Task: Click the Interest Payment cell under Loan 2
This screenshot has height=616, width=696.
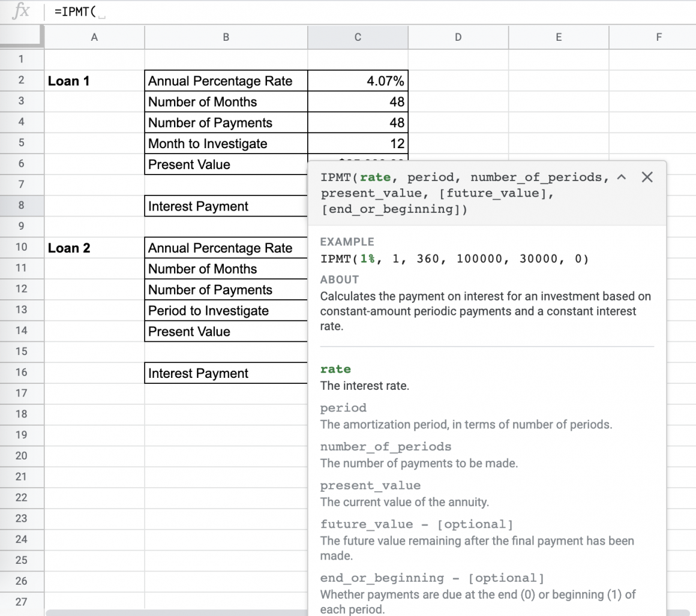Action: 226,372
